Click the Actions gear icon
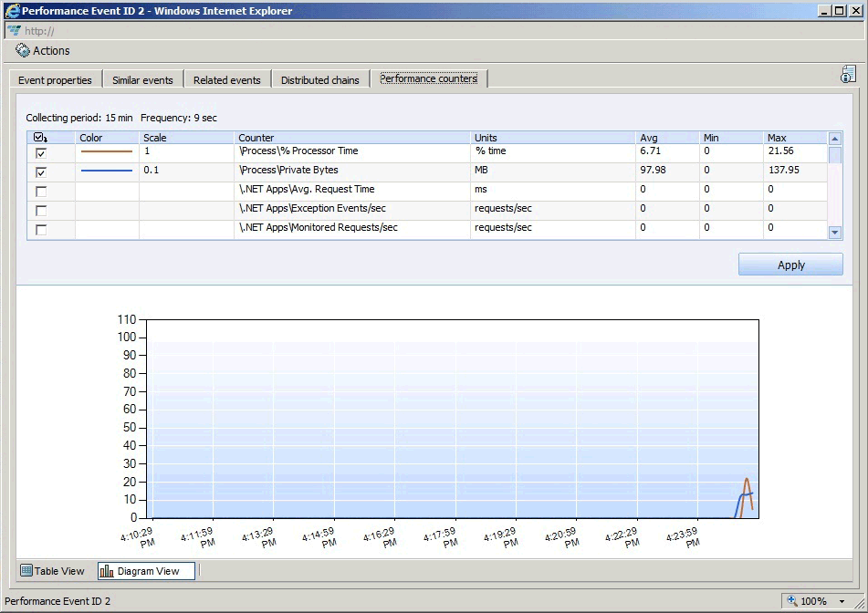 [x=20, y=51]
